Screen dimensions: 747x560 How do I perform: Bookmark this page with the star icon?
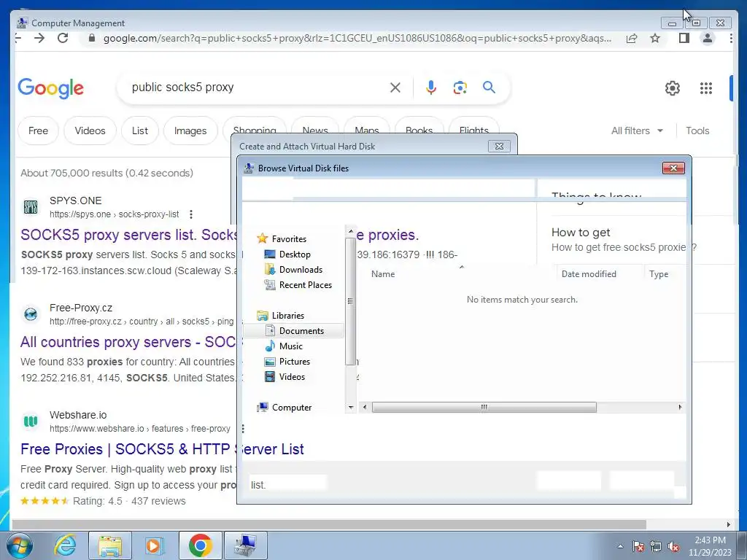(656, 38)
